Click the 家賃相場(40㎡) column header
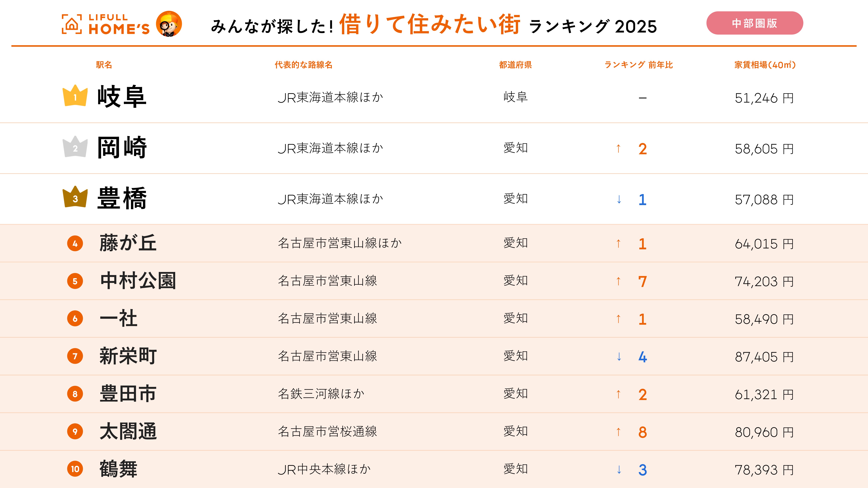The image size is (868, 488). click(765, 65)
